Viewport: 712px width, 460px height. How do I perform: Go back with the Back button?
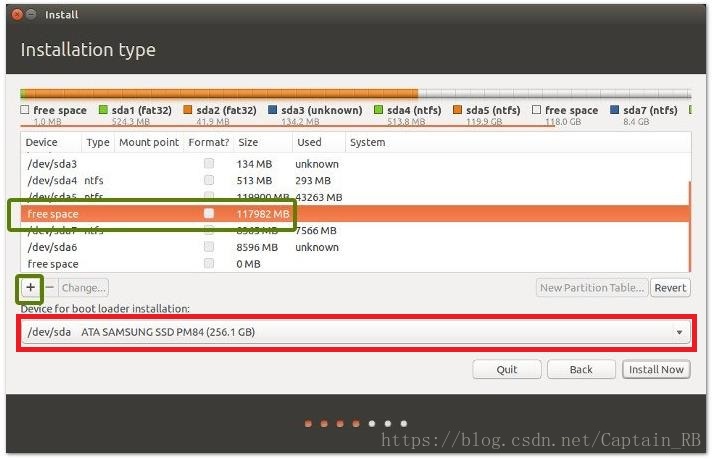click(x=581, y=369)
